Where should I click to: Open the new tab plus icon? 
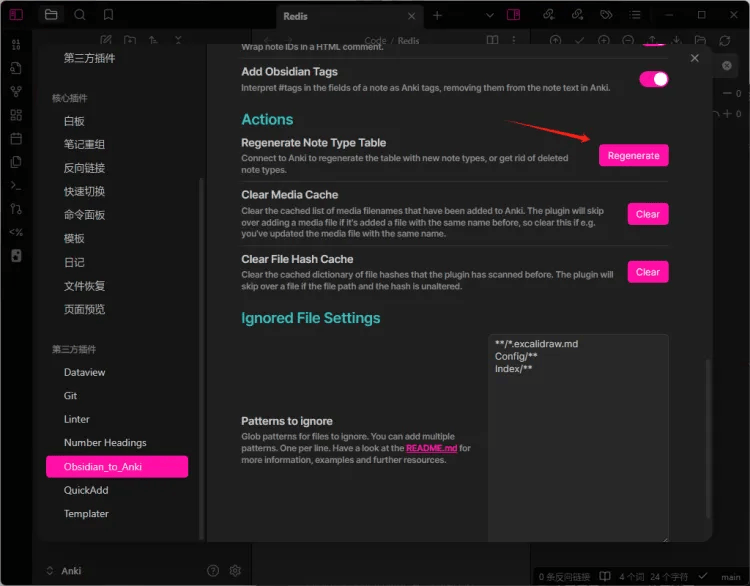pyautogui.click(x=437, y=16)
